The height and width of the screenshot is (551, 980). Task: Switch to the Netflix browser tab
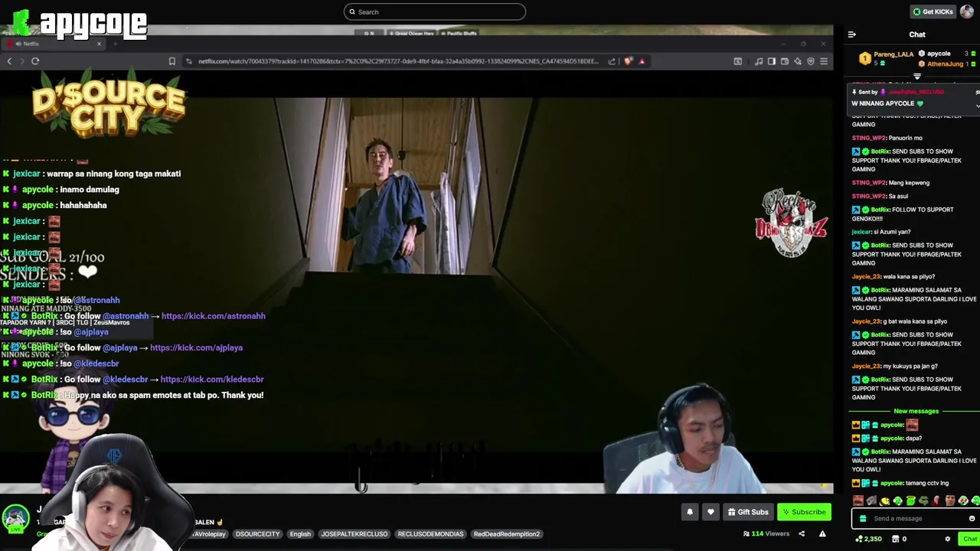pos(54,44)
